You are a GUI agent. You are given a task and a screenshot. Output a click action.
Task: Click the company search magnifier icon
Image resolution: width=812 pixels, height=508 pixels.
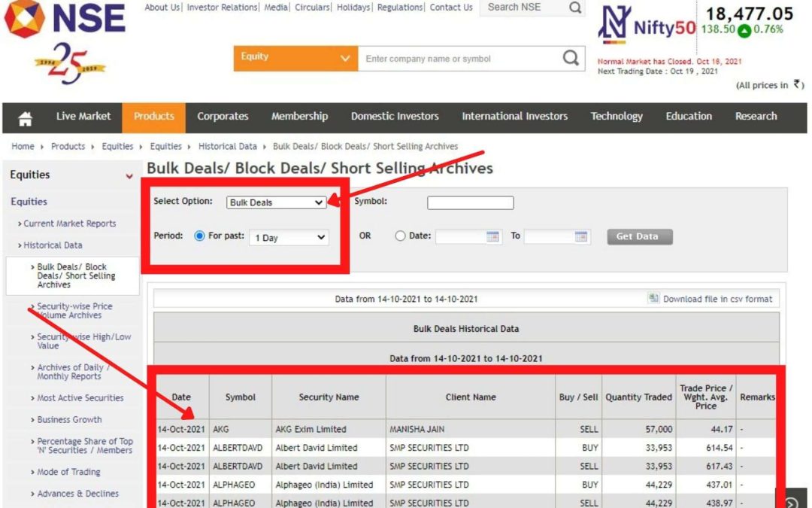coord(571,58)
